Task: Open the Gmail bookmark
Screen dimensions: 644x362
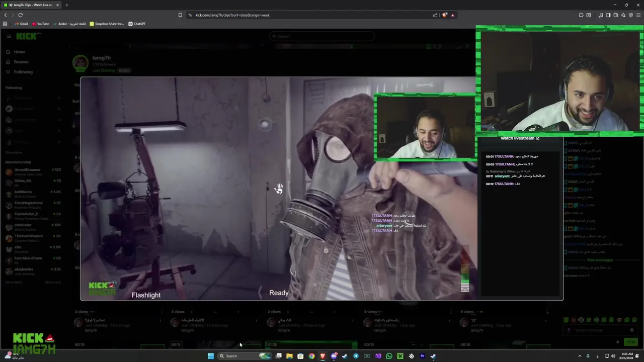Action: coord(21,24)
